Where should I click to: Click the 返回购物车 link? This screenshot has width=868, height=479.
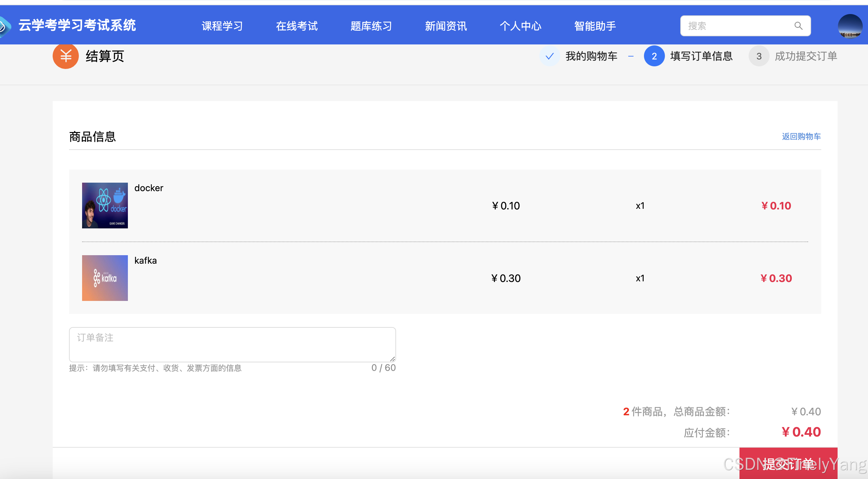point(801,136)
